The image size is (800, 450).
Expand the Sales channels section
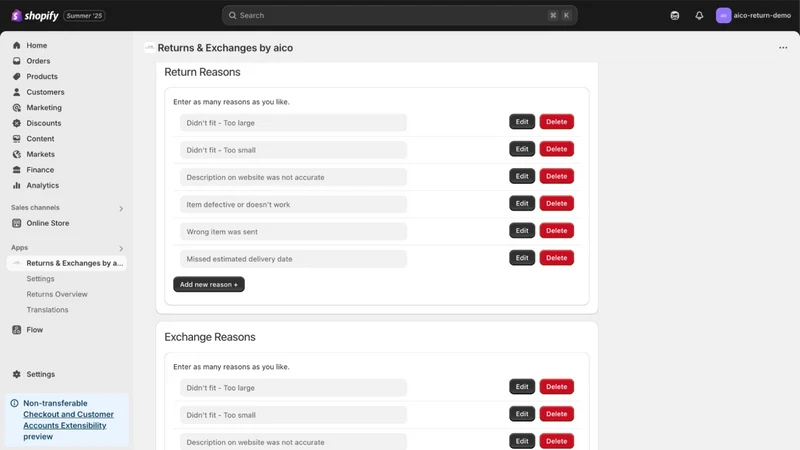(121, 208)
